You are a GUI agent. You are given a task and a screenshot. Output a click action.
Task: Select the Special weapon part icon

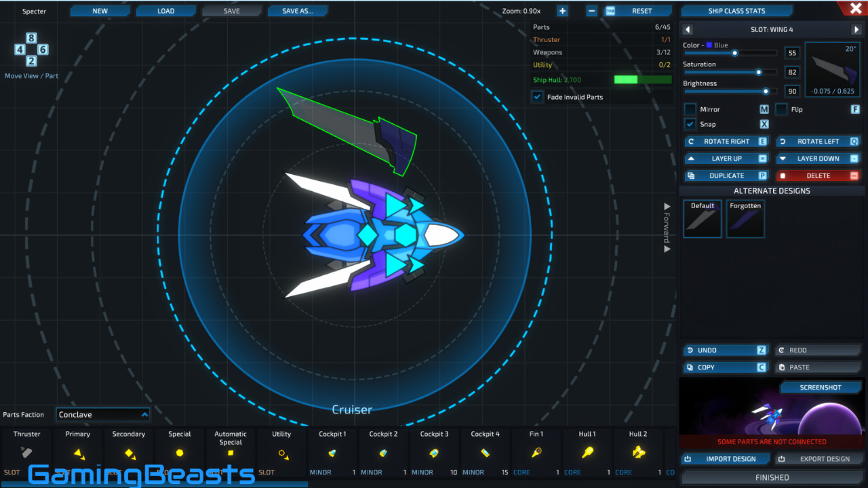tap(180, 453)
